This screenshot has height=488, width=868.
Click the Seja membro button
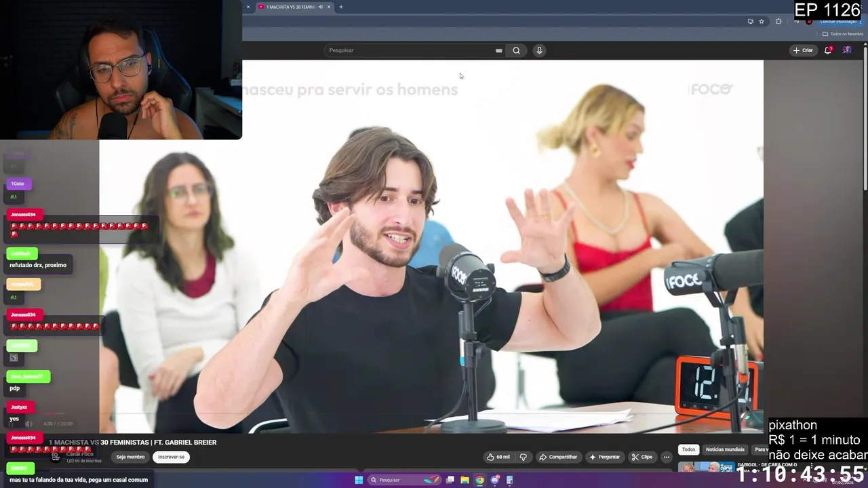tap(130, 457)
